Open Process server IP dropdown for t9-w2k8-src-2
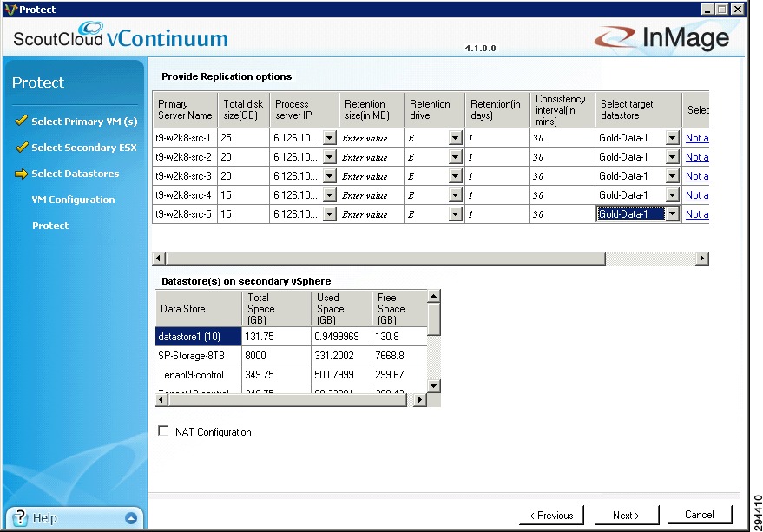 point(330,157)
